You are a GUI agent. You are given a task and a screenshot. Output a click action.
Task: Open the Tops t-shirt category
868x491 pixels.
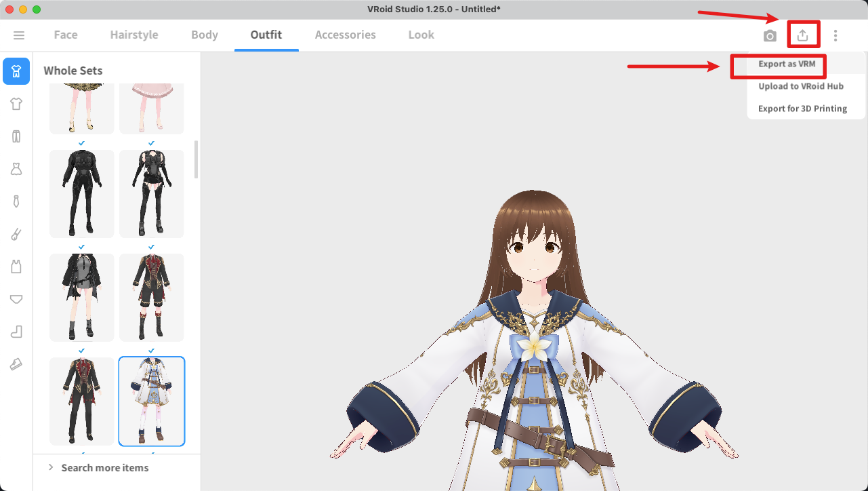tap(16, 104)
